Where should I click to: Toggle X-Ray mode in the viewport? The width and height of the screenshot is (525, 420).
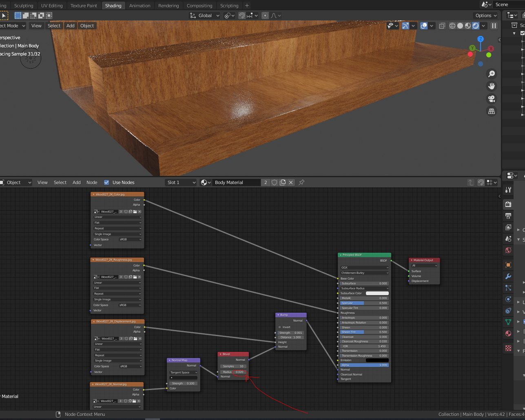[442, 26]
